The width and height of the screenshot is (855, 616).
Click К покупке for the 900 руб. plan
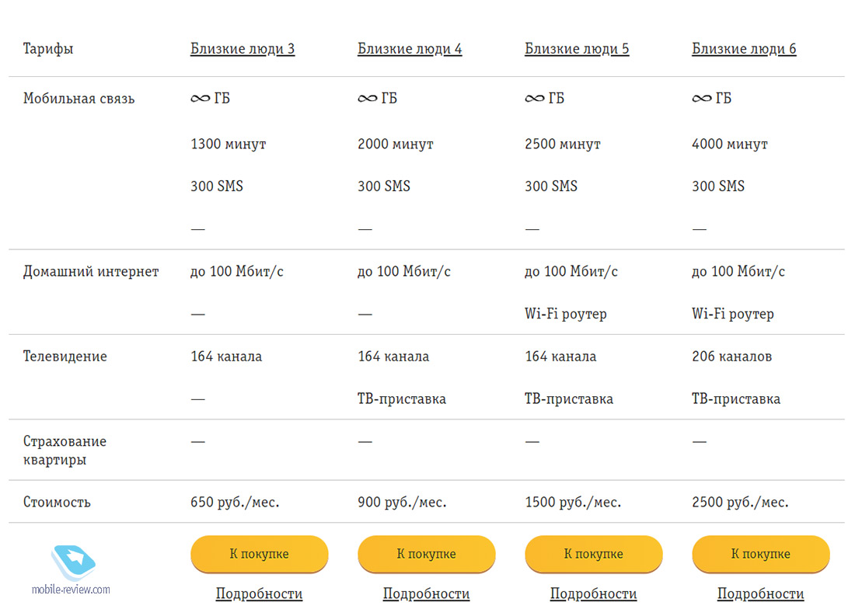427,554
